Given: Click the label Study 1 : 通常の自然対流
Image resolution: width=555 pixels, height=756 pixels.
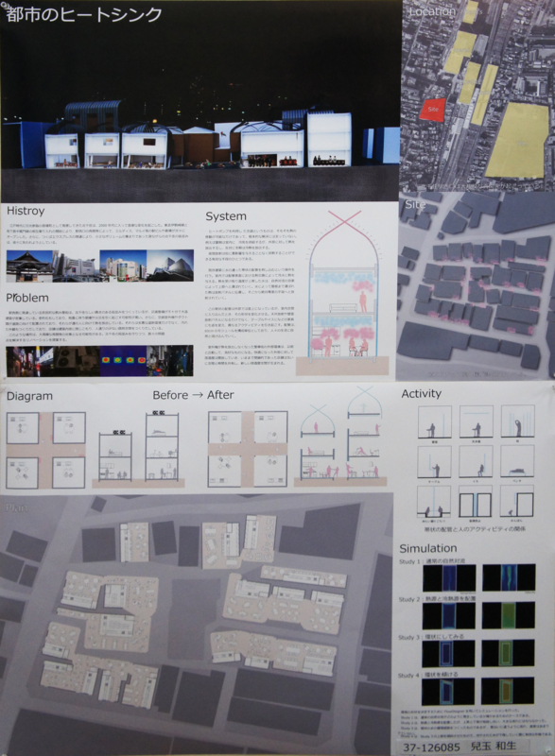Looking at the screenshot, I should (x=432, y=561).
